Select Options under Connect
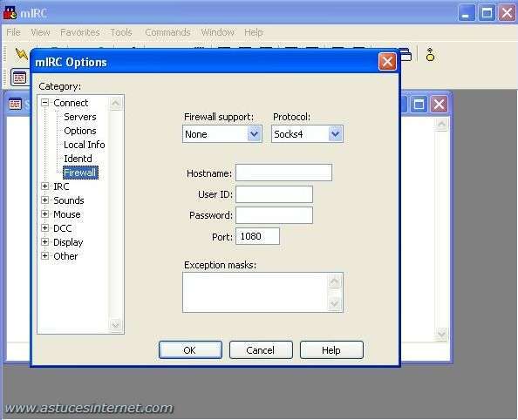Screen dimensions: 518x420 80,131
